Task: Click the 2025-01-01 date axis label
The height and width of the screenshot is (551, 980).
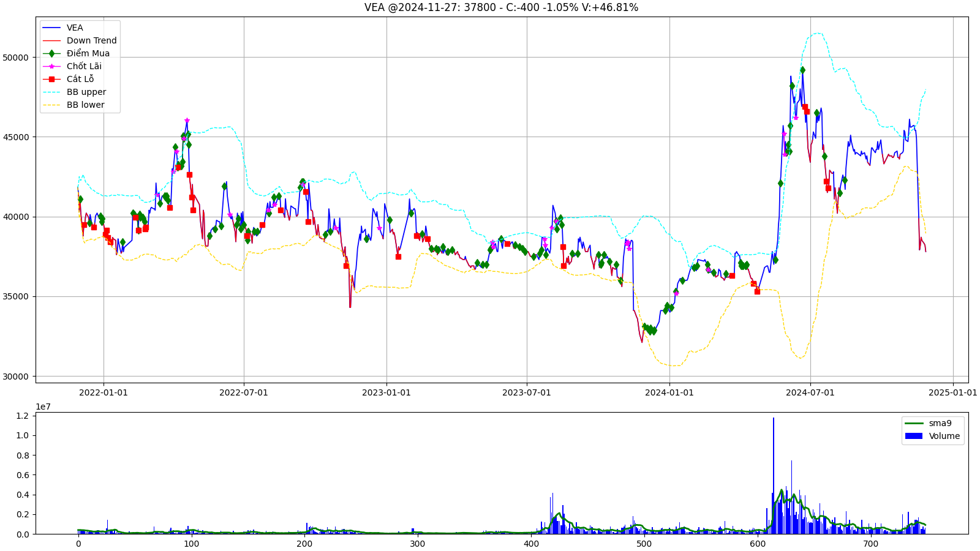Action: click(x=953, y=392)
